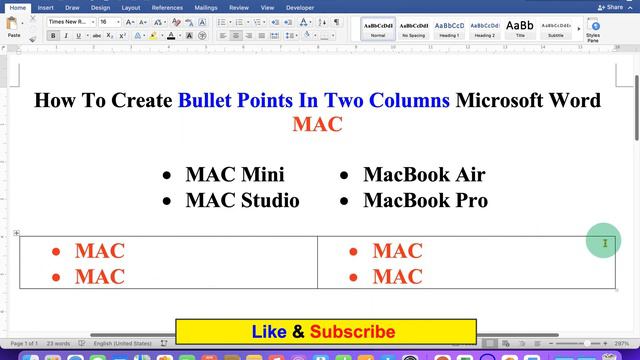Click the Phonetic Guide icon
Viewport: 640px width, 360px height.
pyautogui.click(x=189, y=22)
